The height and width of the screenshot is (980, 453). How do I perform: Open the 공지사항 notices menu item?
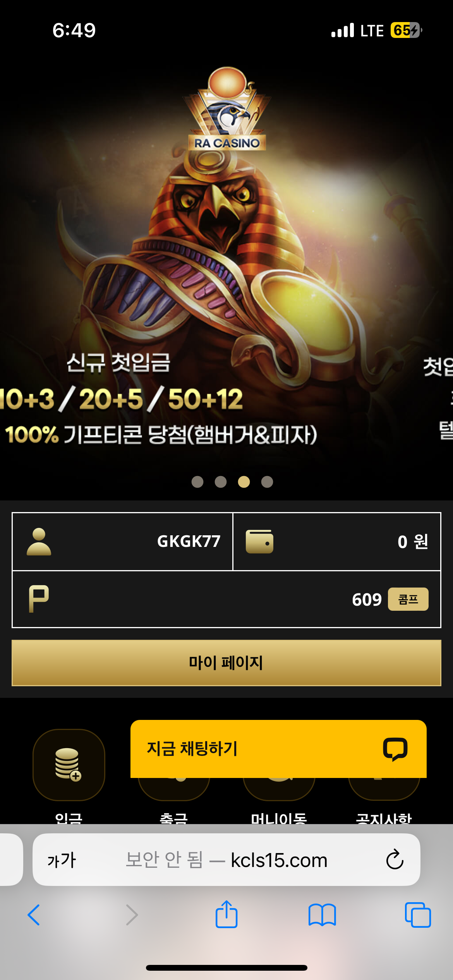384,818
